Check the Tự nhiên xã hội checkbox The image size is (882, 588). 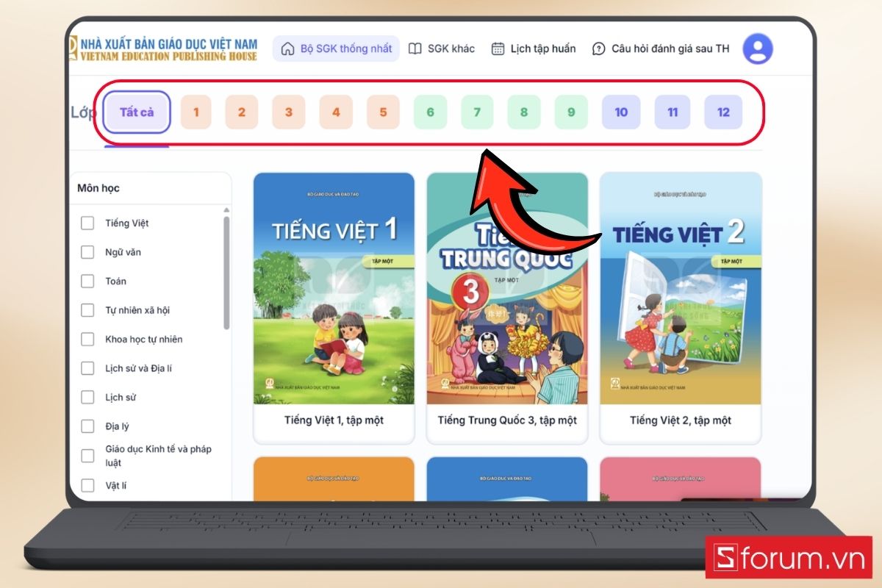(x=87, y=310)
